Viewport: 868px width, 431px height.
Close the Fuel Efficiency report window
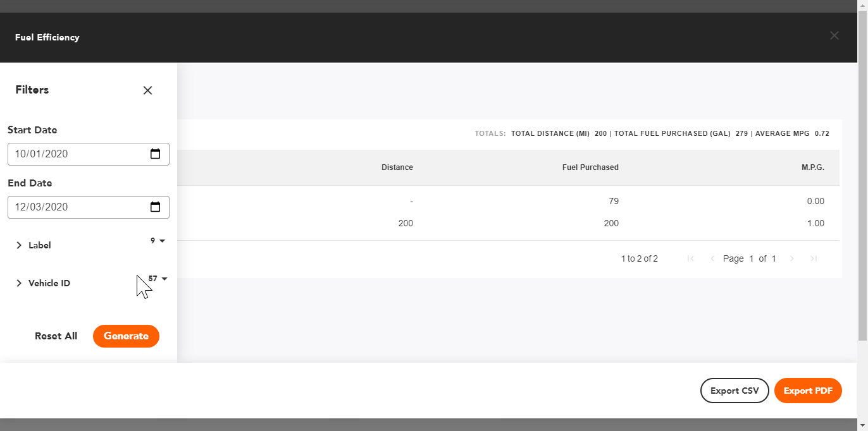(834, 35)
